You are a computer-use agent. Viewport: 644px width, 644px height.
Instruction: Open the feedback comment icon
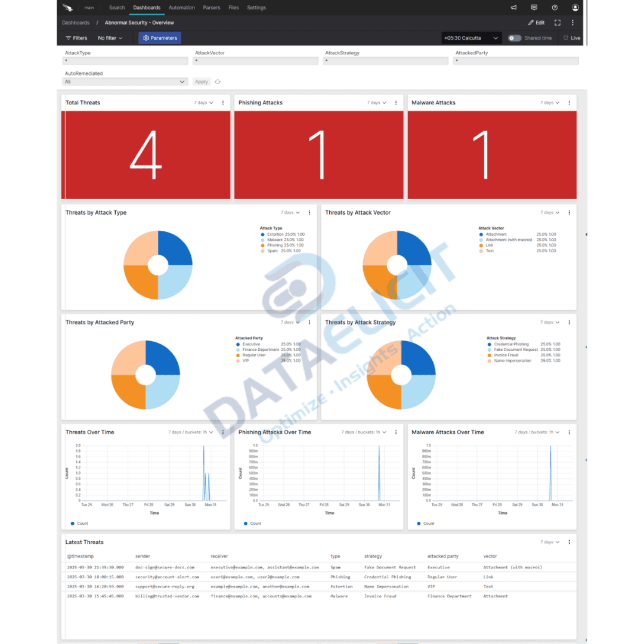point(534,7)
